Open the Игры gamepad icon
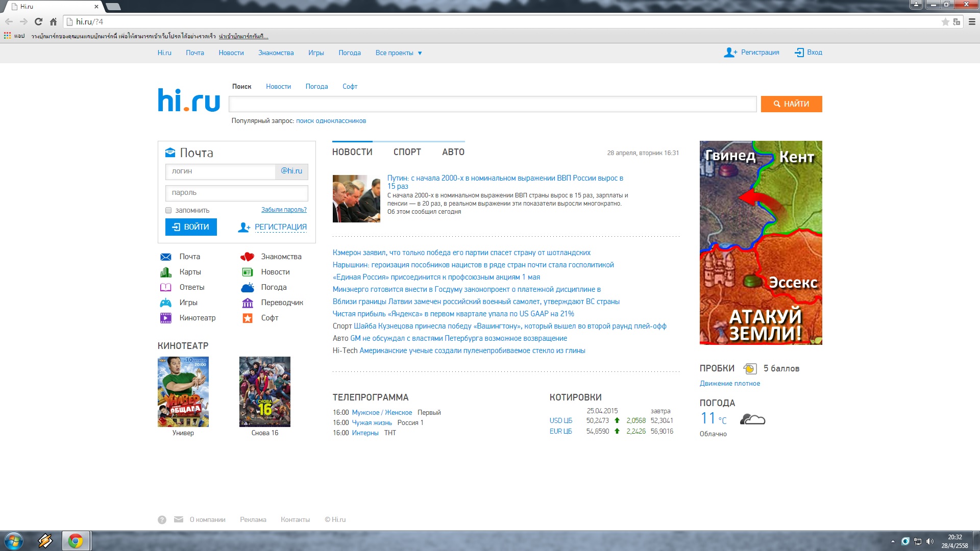980x551 pixels. [165, 303]
